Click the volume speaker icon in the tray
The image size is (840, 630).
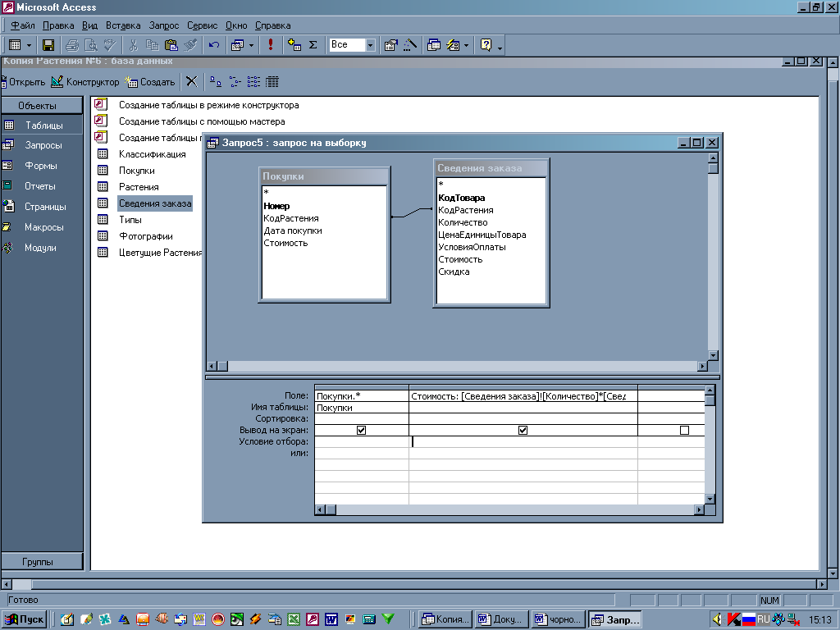pyautogui.click(x=717, y=619)
